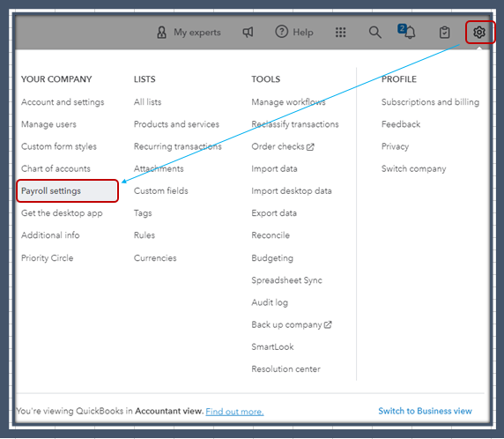
Task: Click Order checks external link
Action: [x=283, y=146]
